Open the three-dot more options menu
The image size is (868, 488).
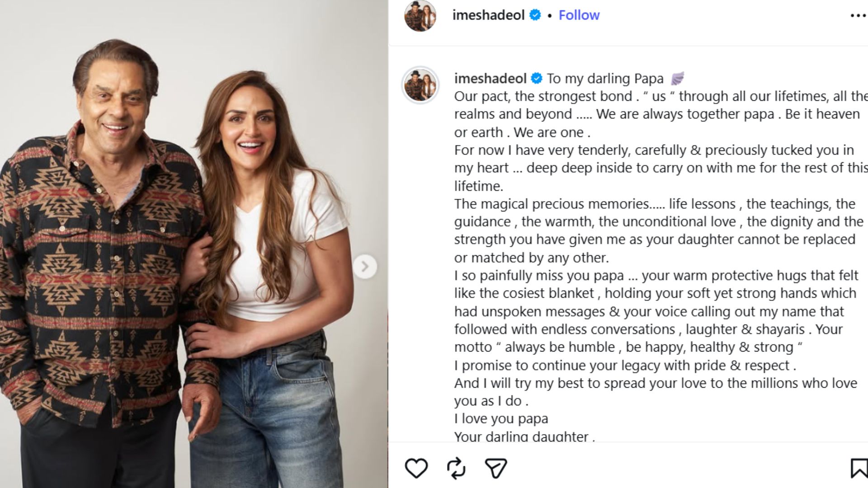click(x=858, y=15)
